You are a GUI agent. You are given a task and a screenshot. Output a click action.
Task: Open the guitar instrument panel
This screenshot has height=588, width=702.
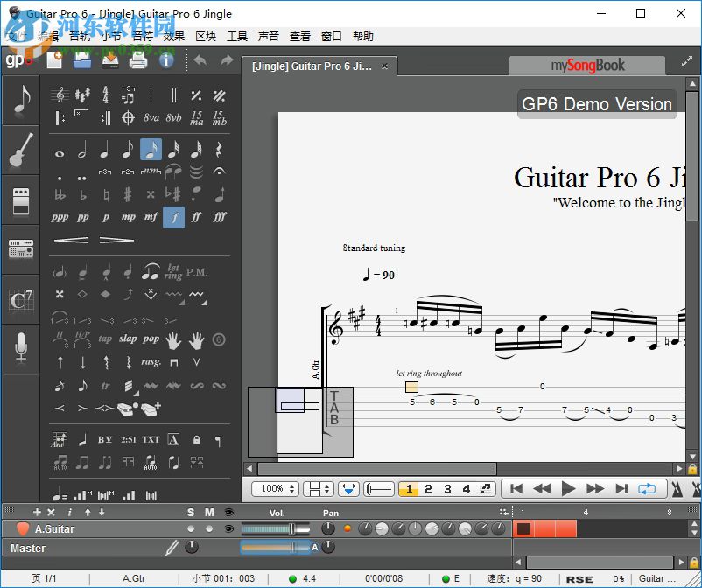click(x=20, y=150)
